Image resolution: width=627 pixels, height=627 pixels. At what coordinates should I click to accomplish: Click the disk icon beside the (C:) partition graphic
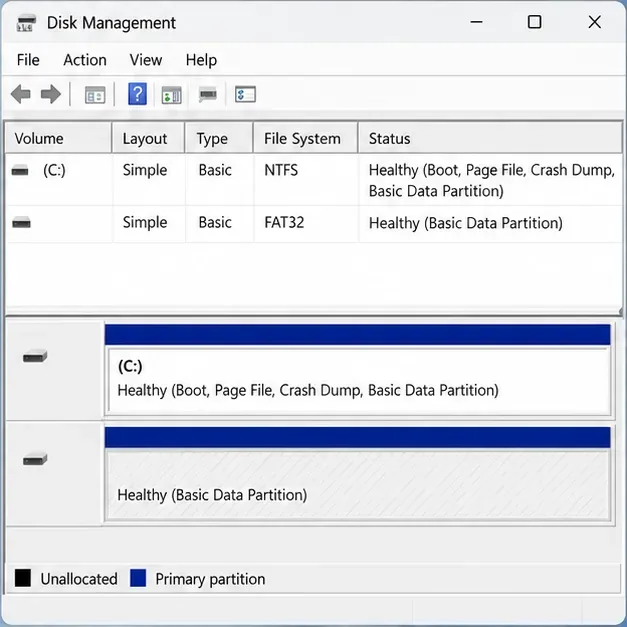point(35,356)
